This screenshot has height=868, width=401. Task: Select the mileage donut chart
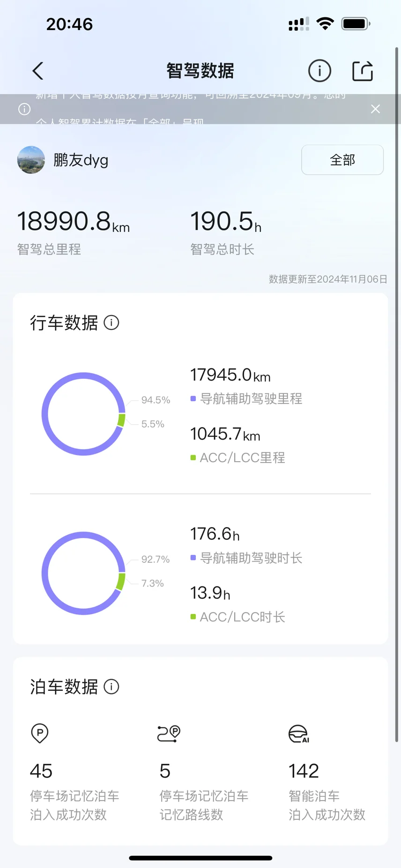click(x=83, y=414)
